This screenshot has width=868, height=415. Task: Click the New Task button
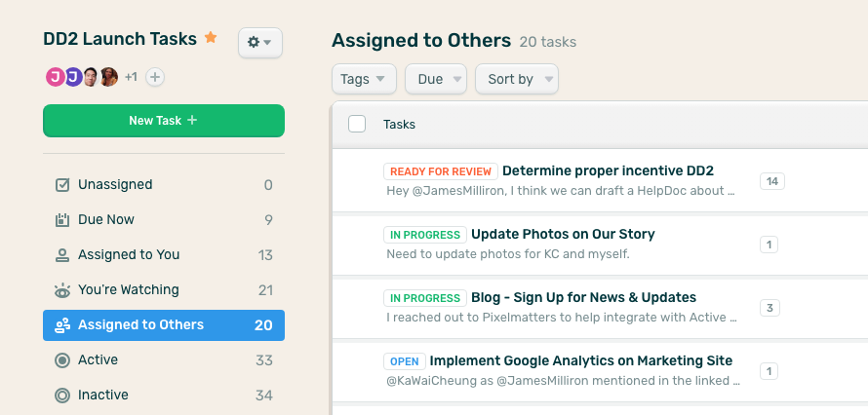pos(164,121)
